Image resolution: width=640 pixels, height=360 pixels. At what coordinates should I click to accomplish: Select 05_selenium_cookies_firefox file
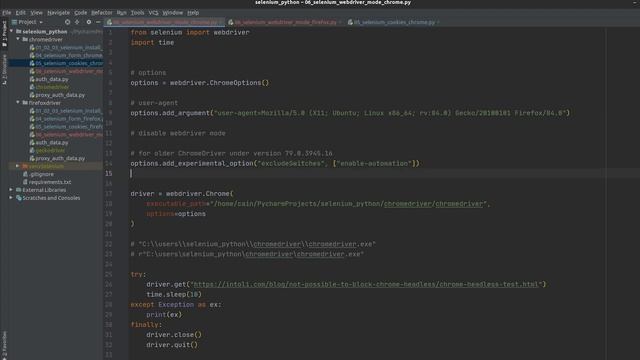coord(69,127)
